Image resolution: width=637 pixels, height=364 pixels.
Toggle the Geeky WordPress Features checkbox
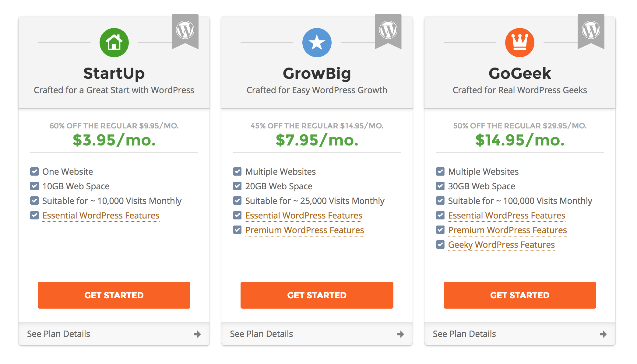point(440,244)
